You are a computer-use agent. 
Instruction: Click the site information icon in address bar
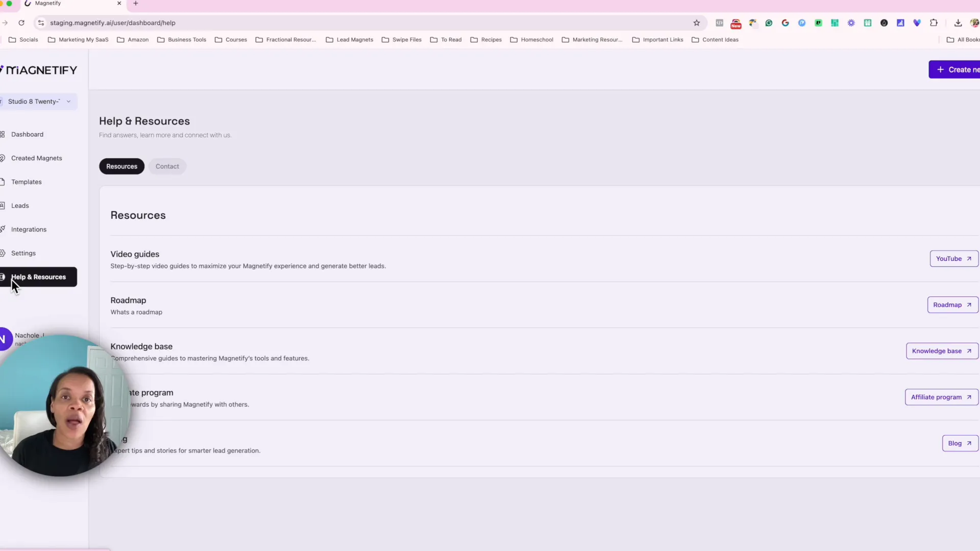(x=41, y=23)
